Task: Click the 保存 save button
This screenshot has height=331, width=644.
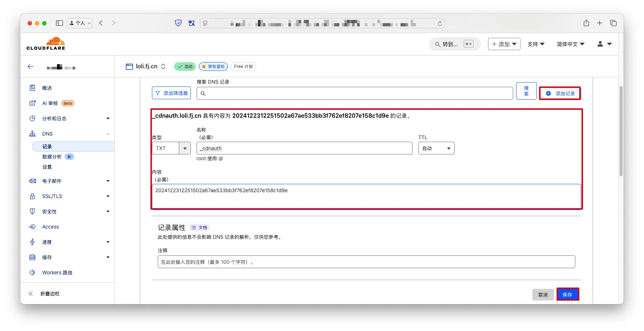Action: pyautogui.click(x=567, y=294)
